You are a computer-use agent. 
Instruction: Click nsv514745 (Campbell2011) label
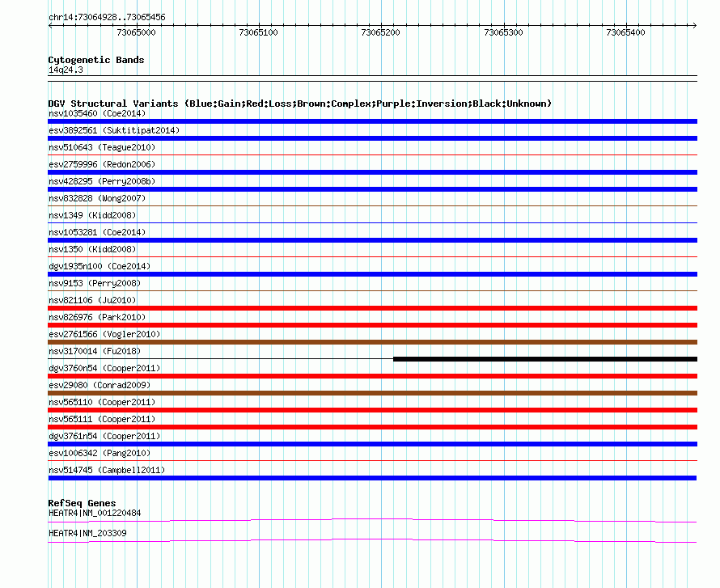coord(107,470)
